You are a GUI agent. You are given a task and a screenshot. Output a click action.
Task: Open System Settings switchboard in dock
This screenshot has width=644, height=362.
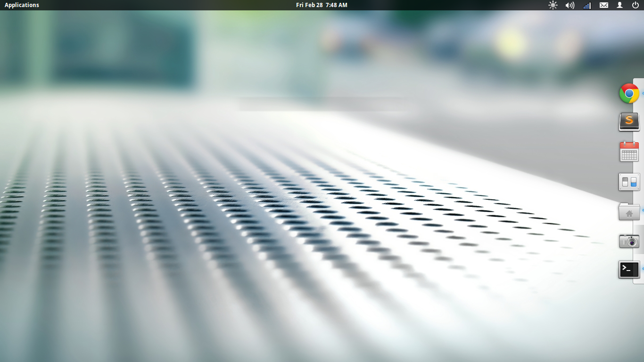pos(629,182)
